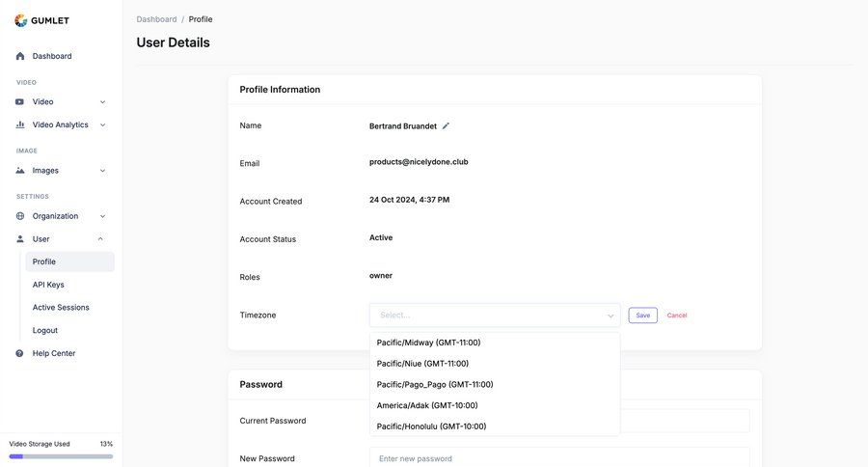Expand the Video menu chevron

tap(102, 102)
